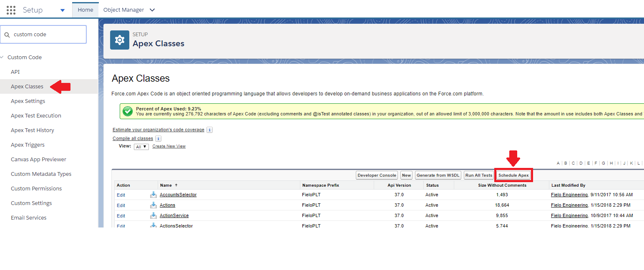Screen dimensions: 644x270
Task: Click the Last Modified By column header
Action: click(568, 185)
